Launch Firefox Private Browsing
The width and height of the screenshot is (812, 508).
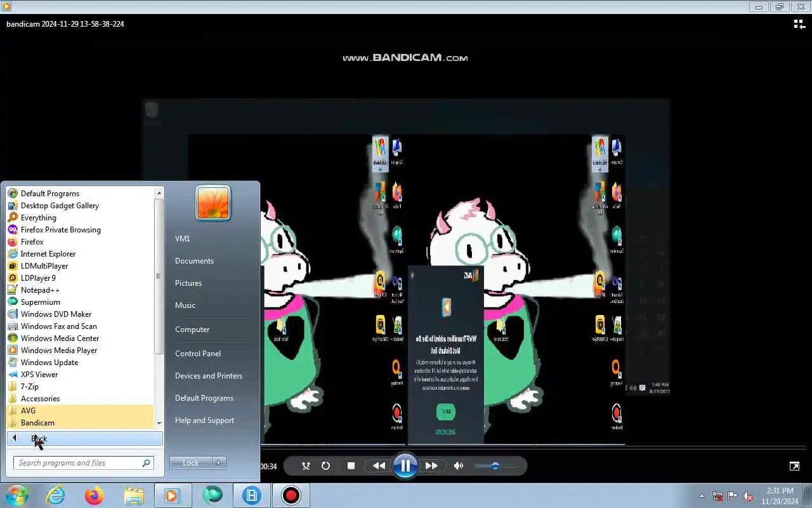pos(60,230)
